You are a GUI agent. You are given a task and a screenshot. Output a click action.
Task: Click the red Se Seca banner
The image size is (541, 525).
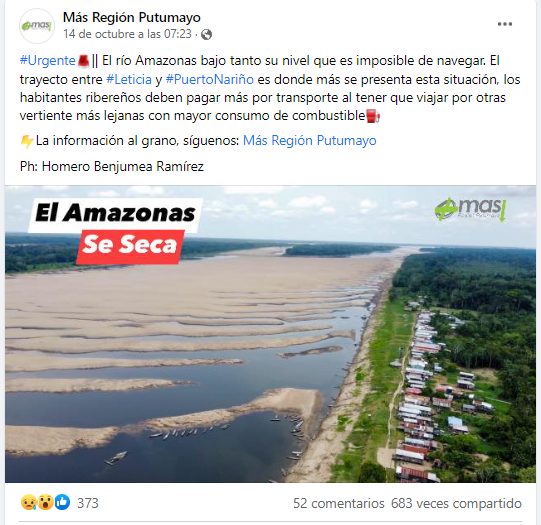[130, 246]
